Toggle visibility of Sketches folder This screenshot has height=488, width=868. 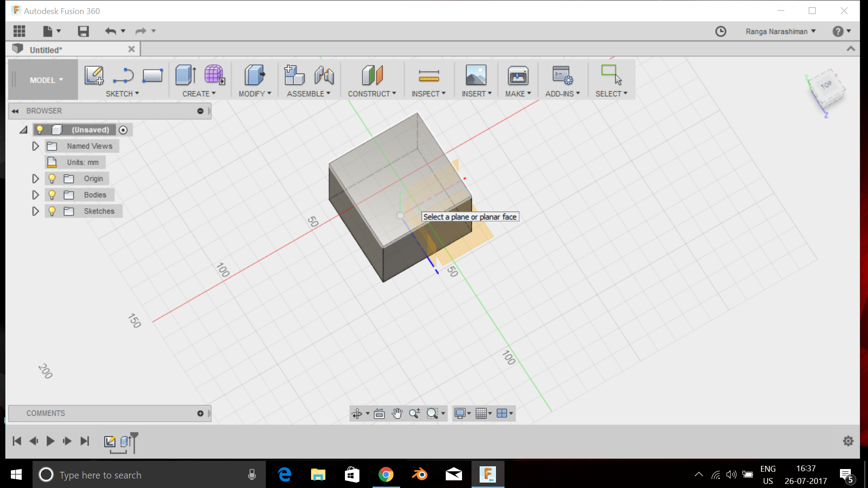(x=52, y=211)
